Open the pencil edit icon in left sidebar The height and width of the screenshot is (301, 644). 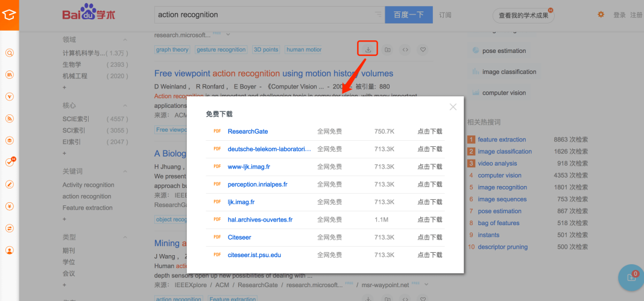(10, 184)
